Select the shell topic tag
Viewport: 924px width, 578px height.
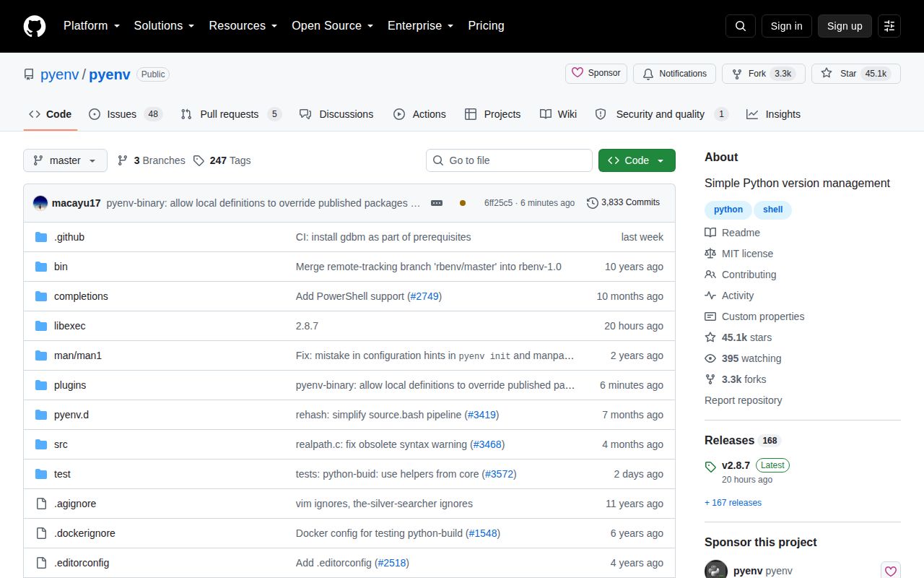(772, 210)
